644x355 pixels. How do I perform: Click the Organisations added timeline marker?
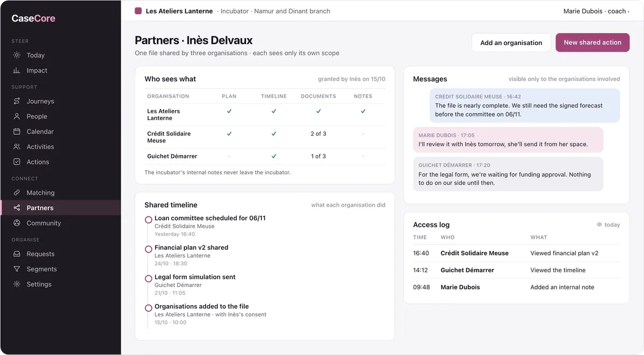click(x=149, y=308)
